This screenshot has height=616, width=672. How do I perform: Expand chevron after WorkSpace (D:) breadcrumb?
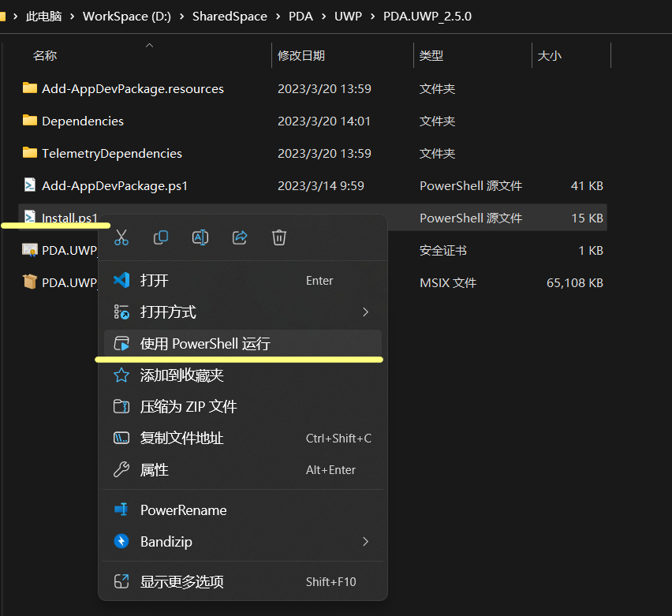[x=181, y=17]
